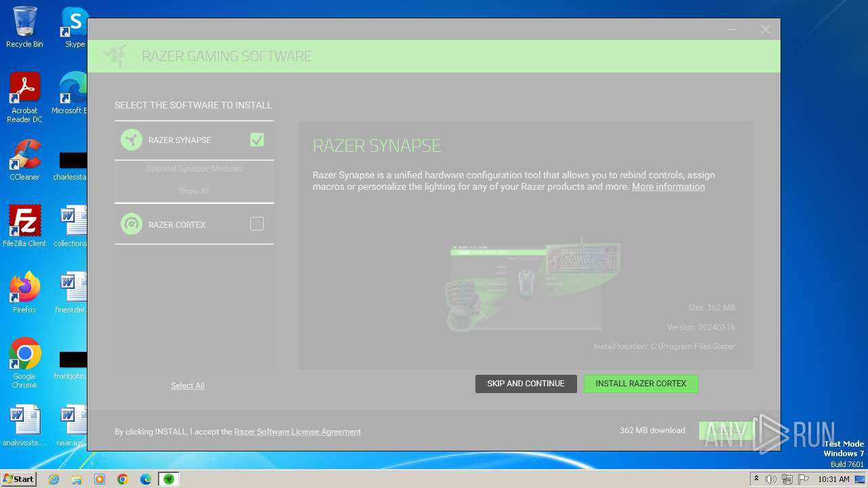
Task: Open the CCleaner desktop icon
Action: point(24,160)
